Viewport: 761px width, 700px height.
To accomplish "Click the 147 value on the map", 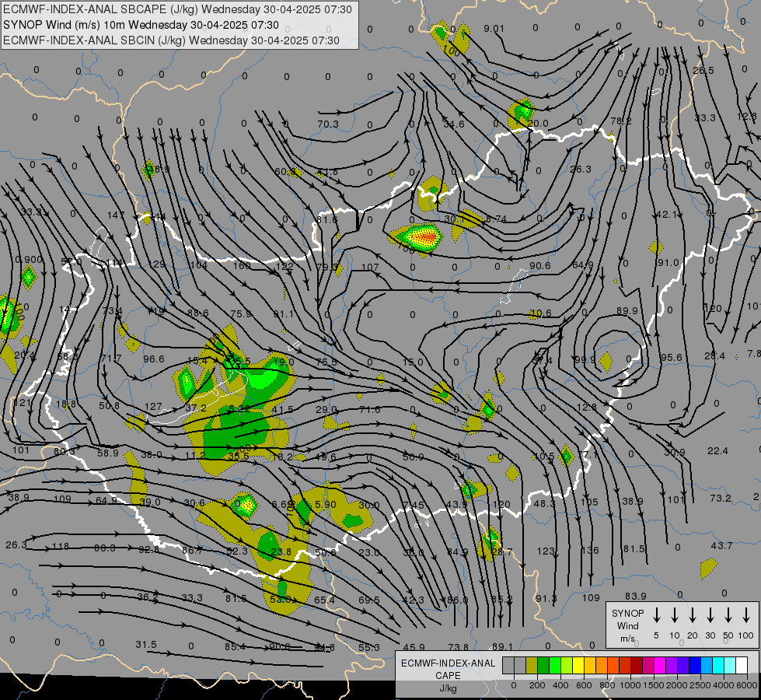I will point(116,215).
